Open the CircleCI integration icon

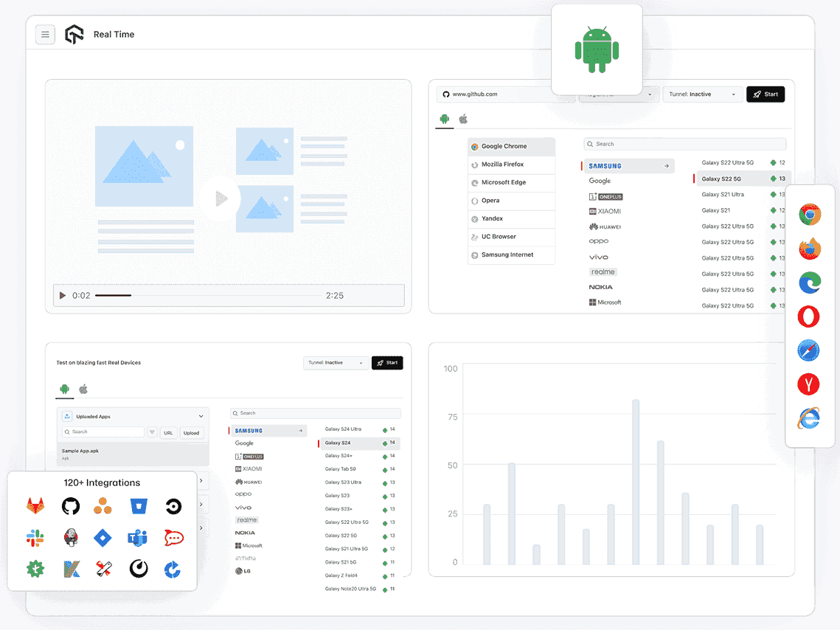tap(173, 506)
